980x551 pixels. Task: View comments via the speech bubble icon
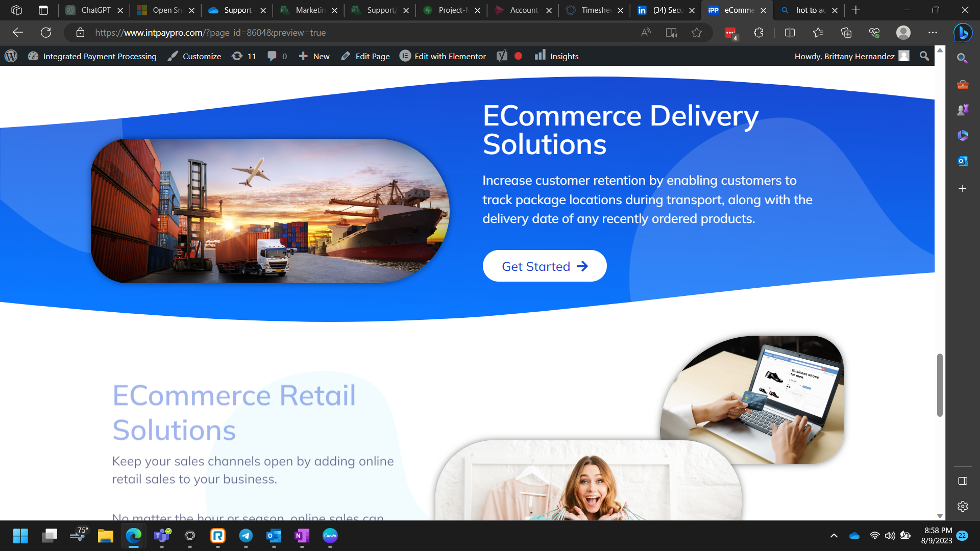(273, 56)
